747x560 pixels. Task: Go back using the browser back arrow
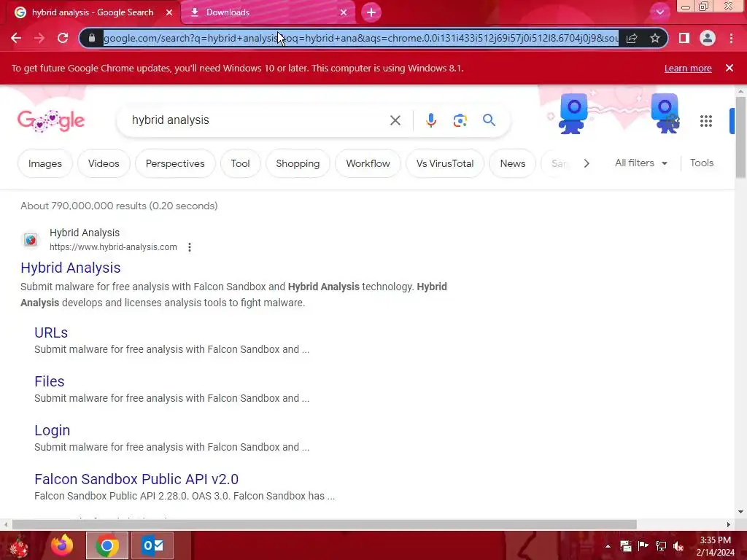click(x=16, y=38)
